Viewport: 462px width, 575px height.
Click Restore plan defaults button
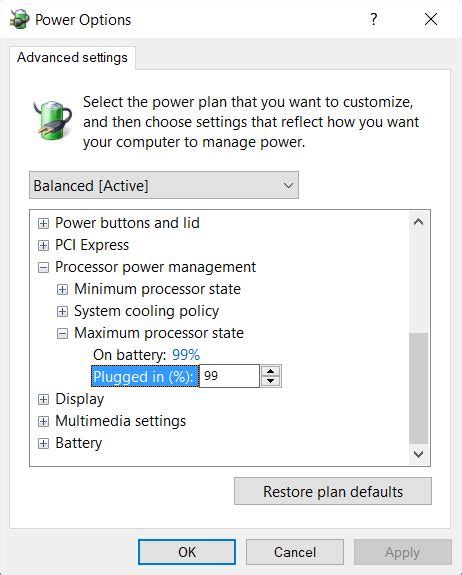coord(333,491)
